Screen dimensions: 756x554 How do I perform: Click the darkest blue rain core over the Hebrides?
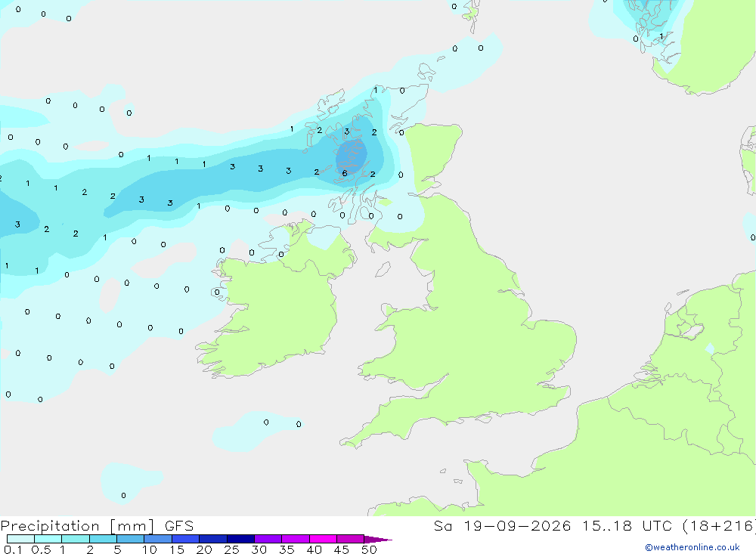click(351, 155)
